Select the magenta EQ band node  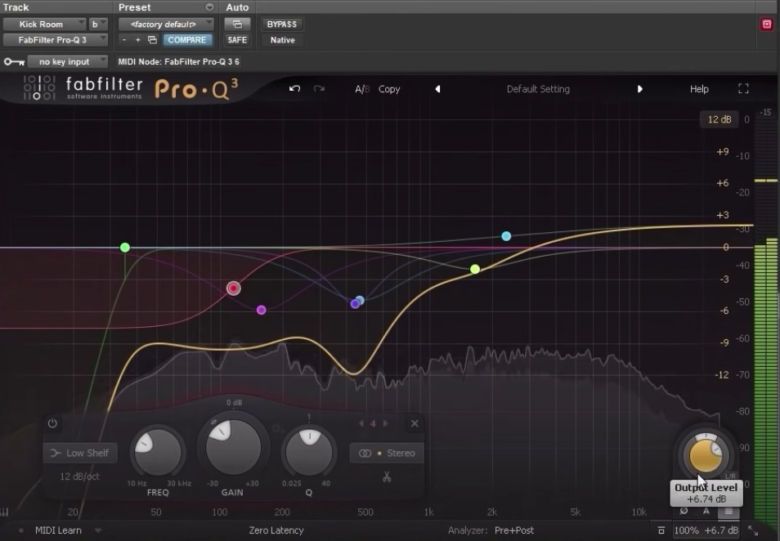click(261, 310)
